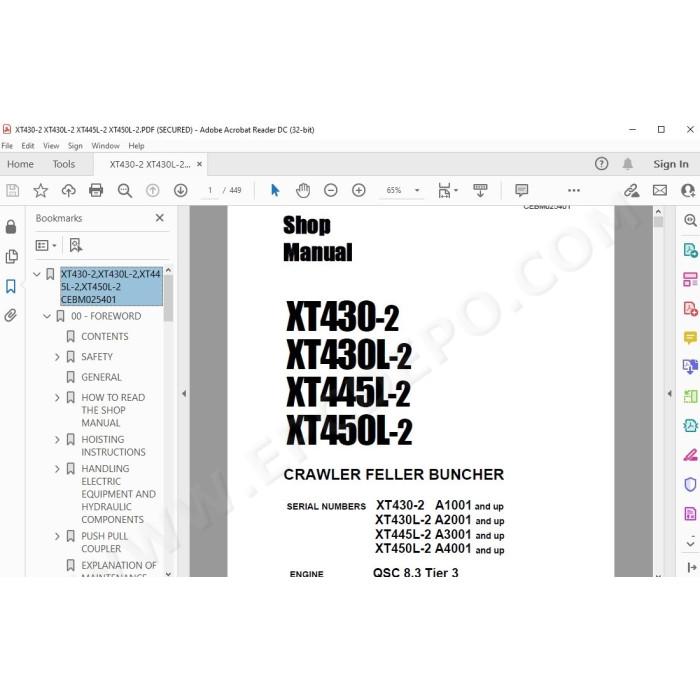Open the notifications bell
This screenshot has height=700, width=700.
pyautogui.click(x=628, y=164)
